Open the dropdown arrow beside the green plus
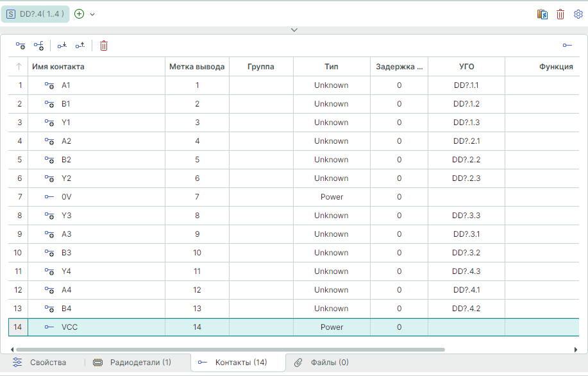The height and width of the screenshot is (376, 588). 92,14
